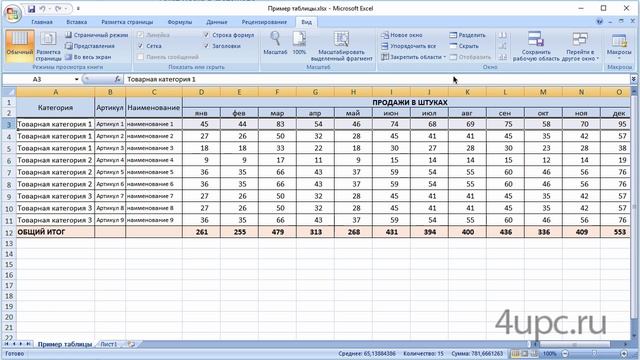
Task: Open the Формулы ribbon tab
Action: tap(180, 22)
